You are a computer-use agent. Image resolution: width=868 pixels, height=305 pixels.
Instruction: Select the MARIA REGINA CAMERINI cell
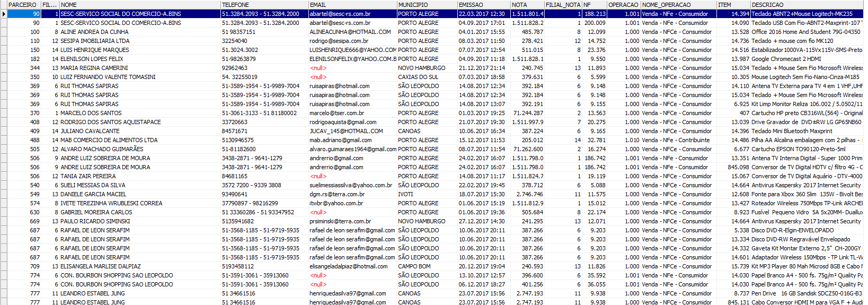tap(140, 68)
